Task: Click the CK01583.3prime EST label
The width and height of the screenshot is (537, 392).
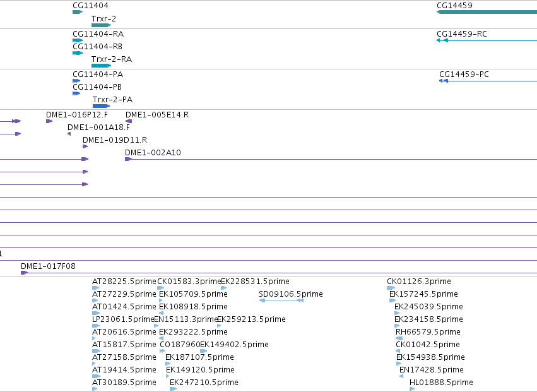Action: click(189, 282)
